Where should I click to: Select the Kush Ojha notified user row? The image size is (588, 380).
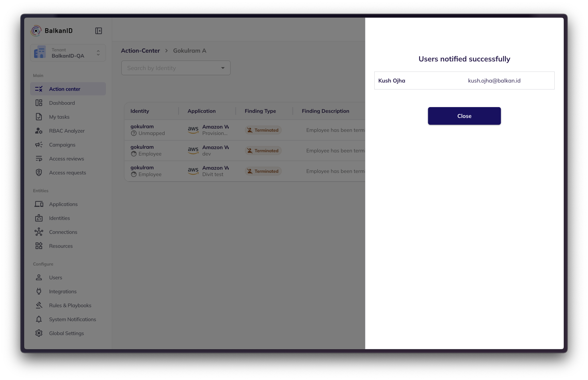pos(464,81)
